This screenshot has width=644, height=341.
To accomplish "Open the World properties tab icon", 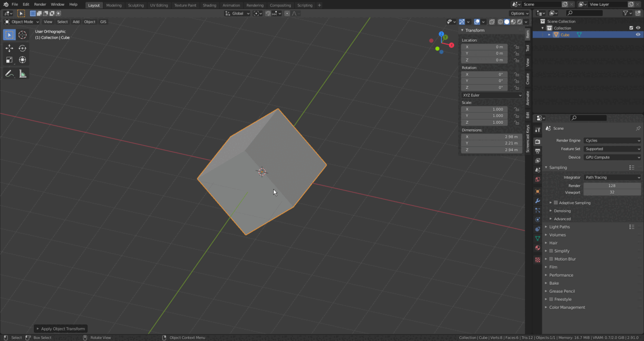I will [x=538, y=180].
